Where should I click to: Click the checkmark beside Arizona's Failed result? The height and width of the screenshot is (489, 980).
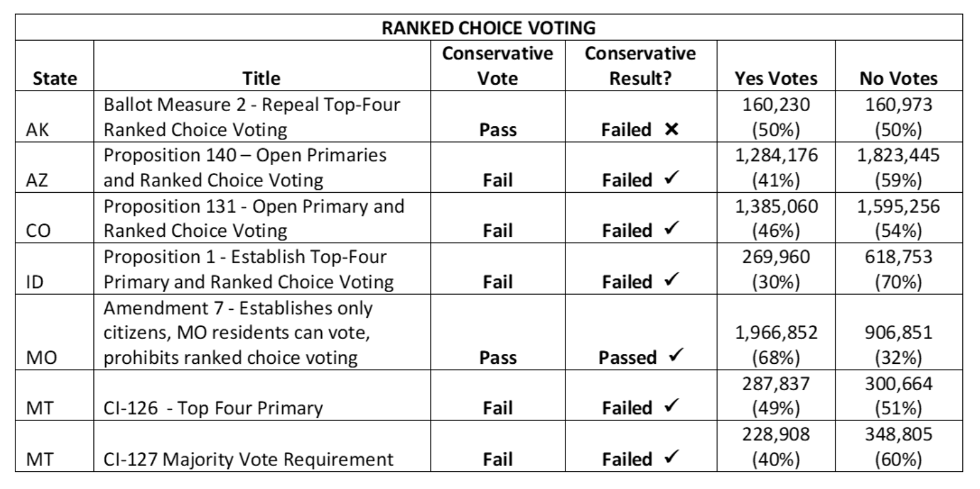point(671,179)
